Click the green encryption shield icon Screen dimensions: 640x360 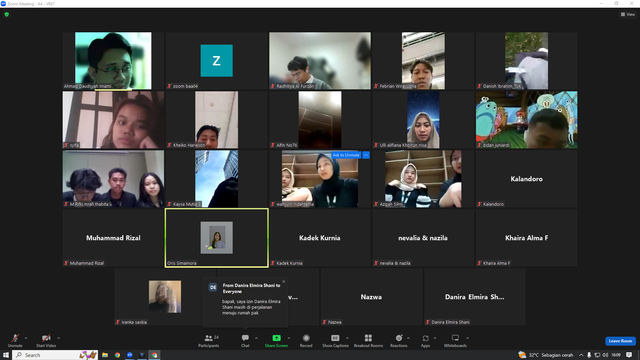click(7, 14)
